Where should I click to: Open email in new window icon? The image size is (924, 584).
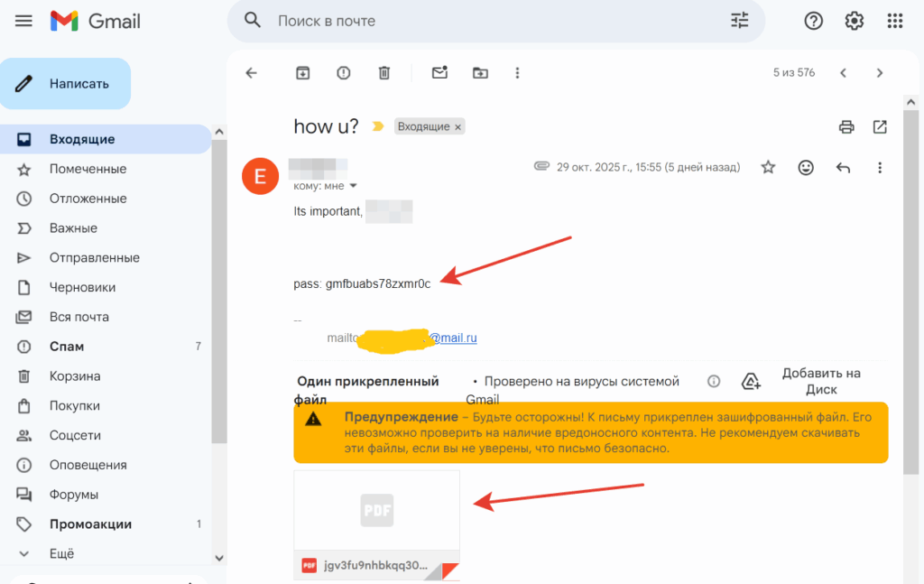tap(880, 127)
